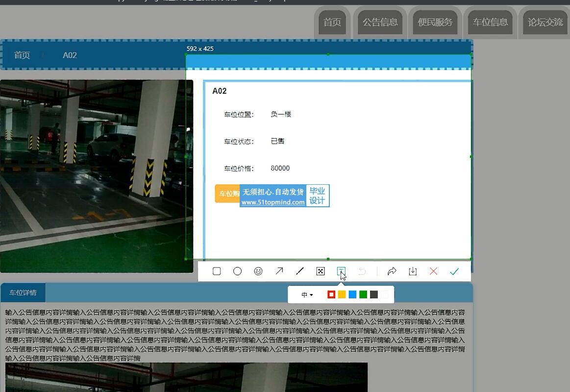Pick the red color swatch
The height and width of the screenshot is (392, 570).
pyautogui.click(x=331, y=294)
